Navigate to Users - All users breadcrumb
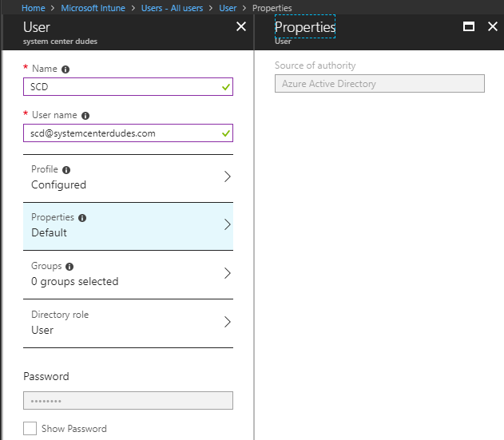Image resolution: width=504 pixels, height=440 pixels. click(x=172, y=8)
